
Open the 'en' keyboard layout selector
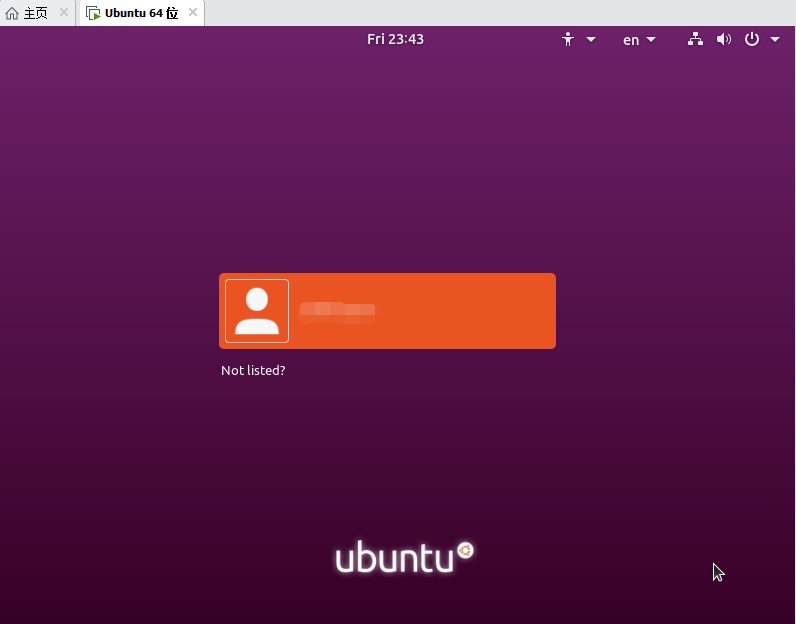(631, 40)
